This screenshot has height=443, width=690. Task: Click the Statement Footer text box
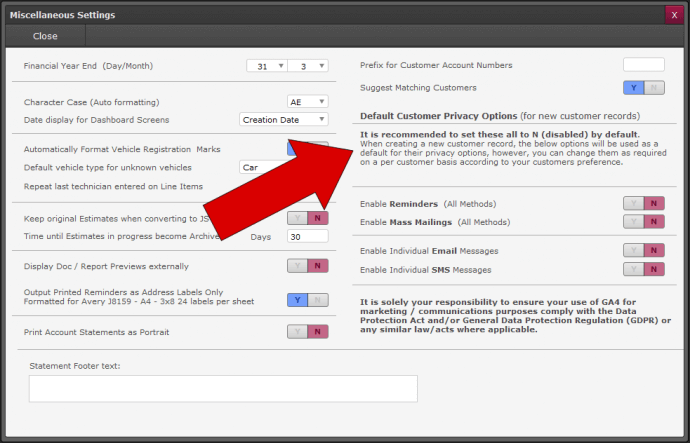[223, 388]
